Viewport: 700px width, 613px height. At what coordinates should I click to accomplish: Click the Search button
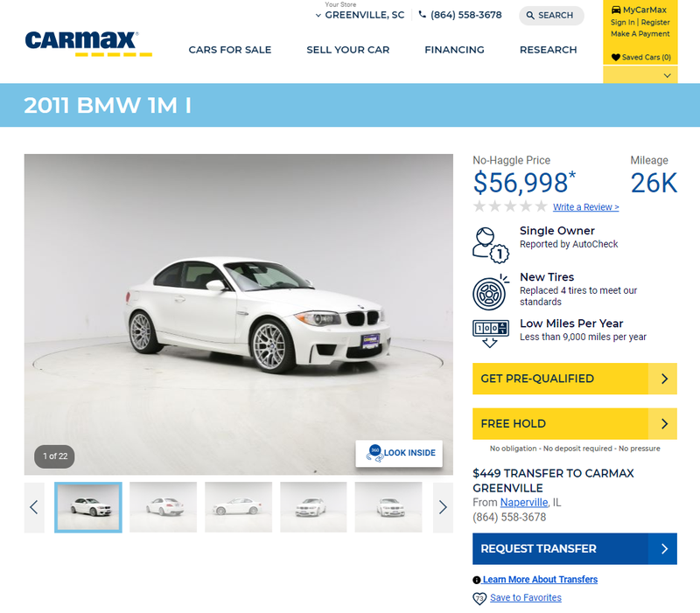[x=551, y=16]
